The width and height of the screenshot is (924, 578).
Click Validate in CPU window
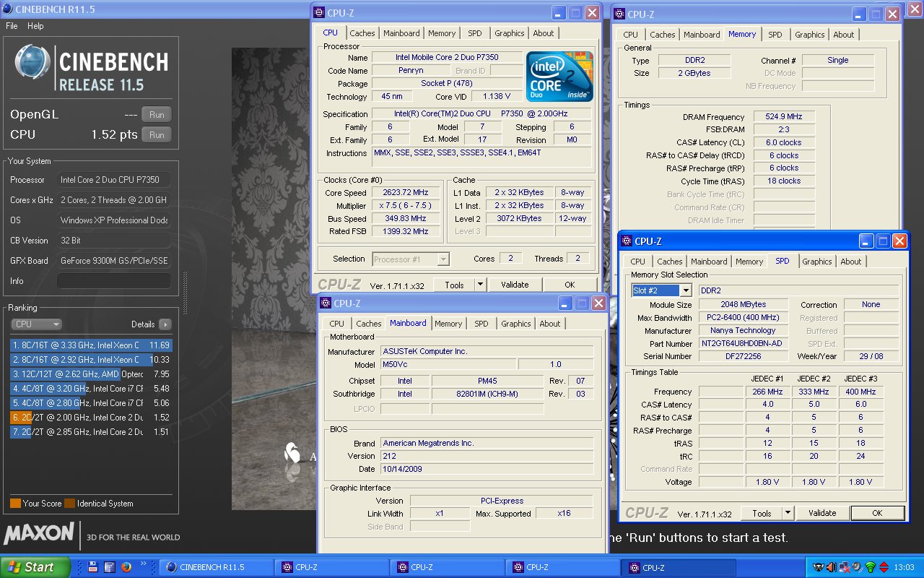(x=515, y=285)
